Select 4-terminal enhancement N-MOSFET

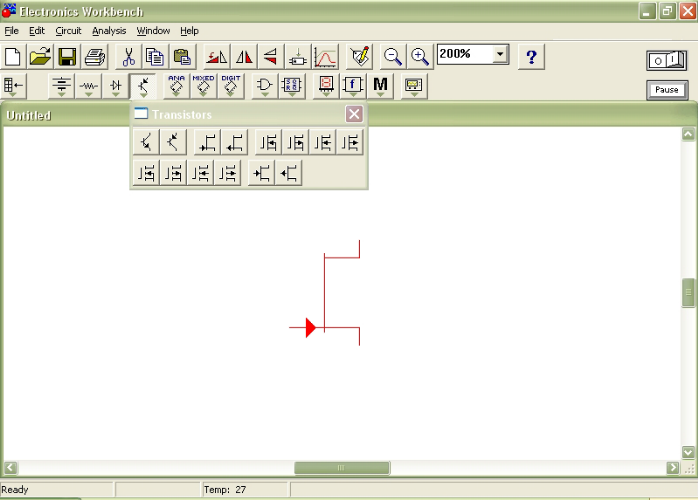click(x=200, y=173)
